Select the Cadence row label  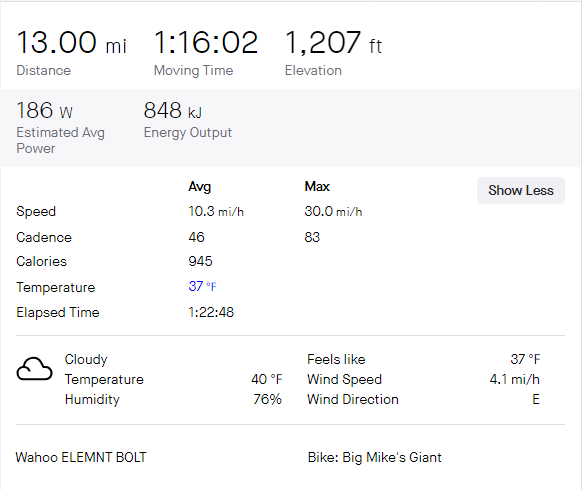coord(44,238)
